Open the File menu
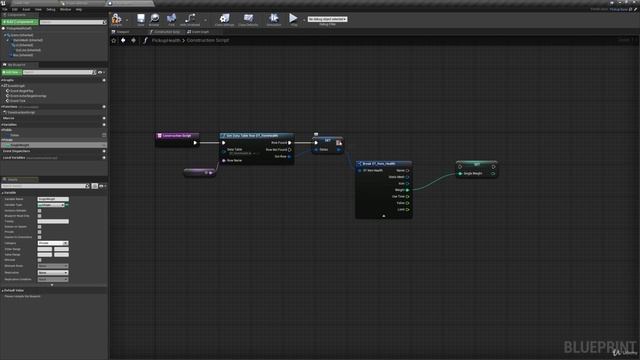Screen dimensions: 640x360 pos(5,9)
